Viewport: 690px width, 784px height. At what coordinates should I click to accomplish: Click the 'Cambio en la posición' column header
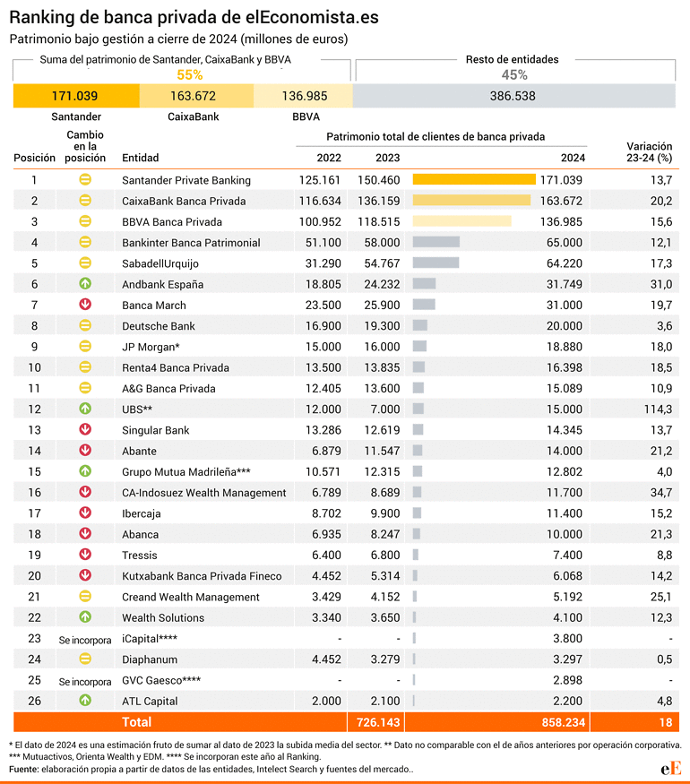[x=85, y=147]
